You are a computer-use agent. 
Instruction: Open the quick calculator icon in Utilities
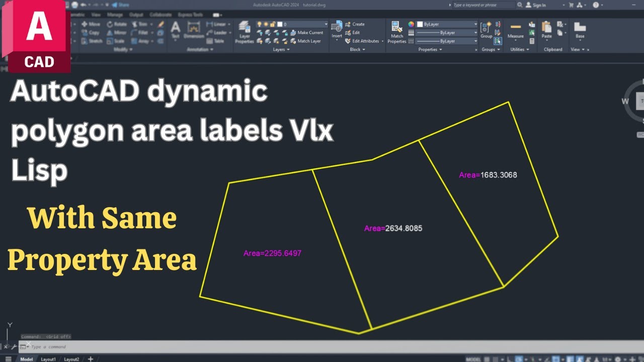[x=532, y=41]
